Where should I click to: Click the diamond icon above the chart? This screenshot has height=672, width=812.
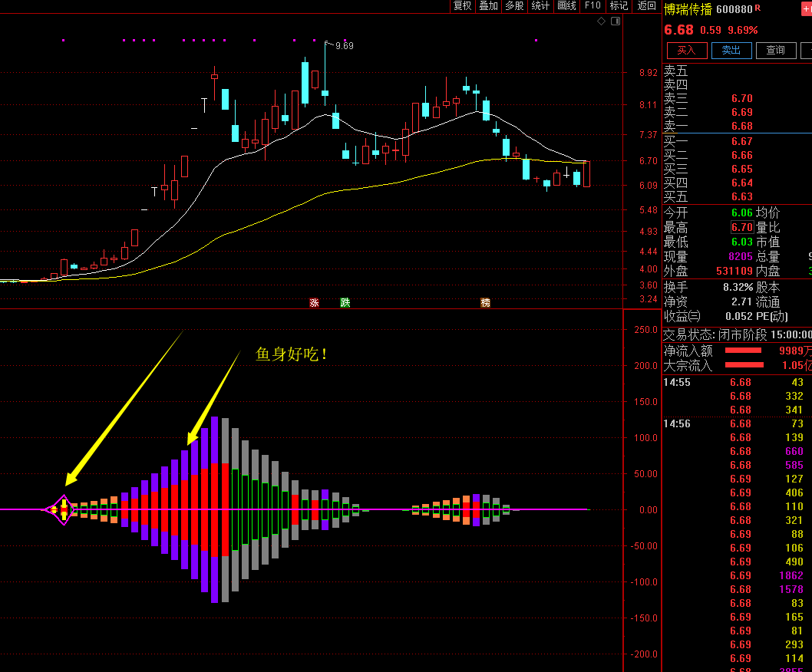click(601, 21)
